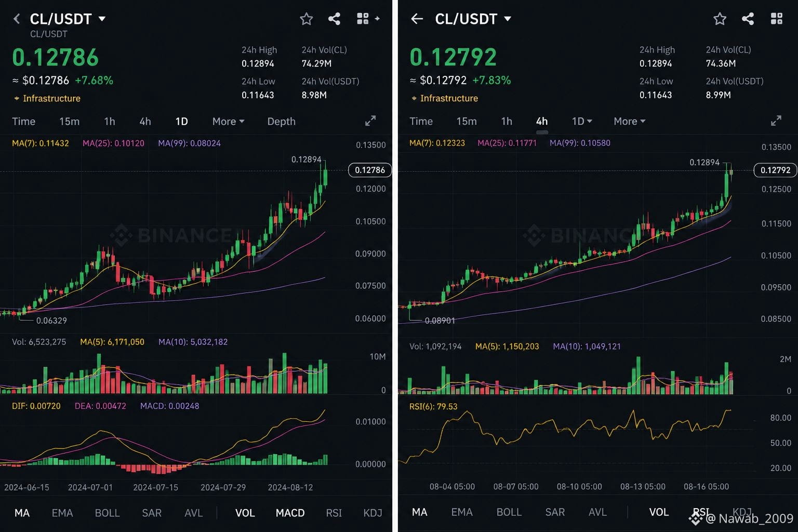Toggle SAR indicator in right panel
This screenshot has height=532, width=798.
555,512
